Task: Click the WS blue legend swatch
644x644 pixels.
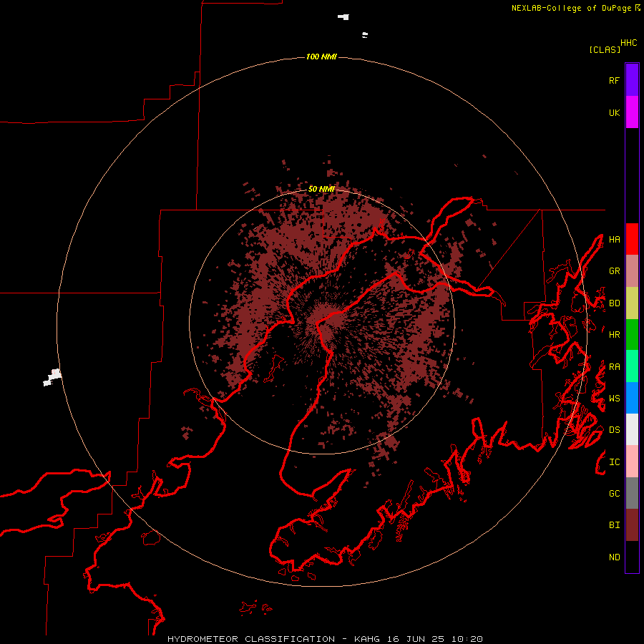Action: pyautogui.click(x=632, y=398)
